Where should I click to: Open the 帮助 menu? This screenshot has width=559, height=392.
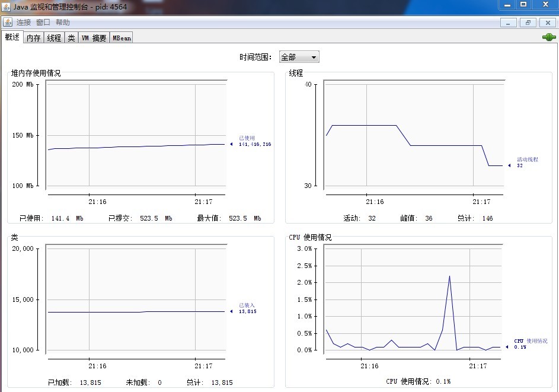(63, 23)
